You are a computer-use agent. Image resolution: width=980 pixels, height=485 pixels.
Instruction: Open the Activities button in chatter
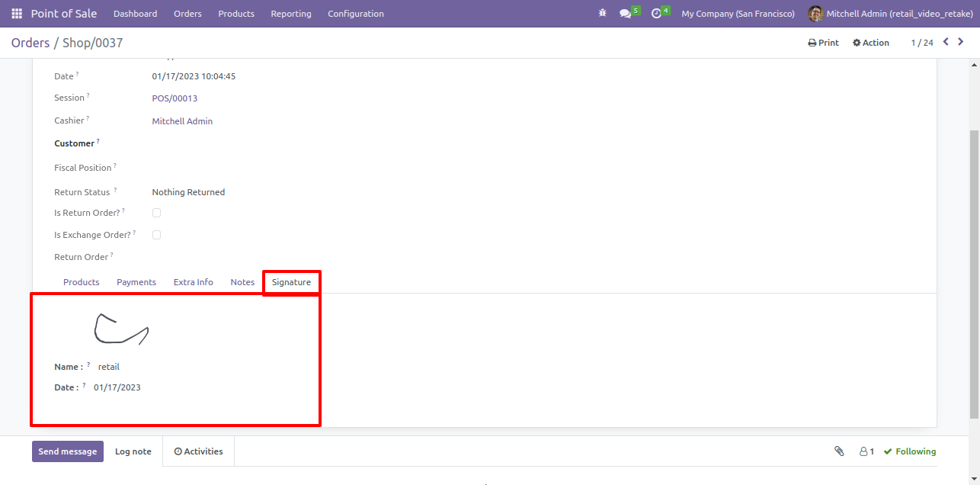[x=198, y=451]
